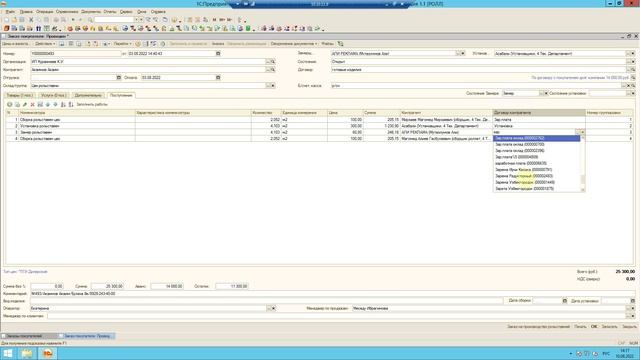Open the Оплата date calendar
This screenshot has height=360, width=640.
click(218, 78)
